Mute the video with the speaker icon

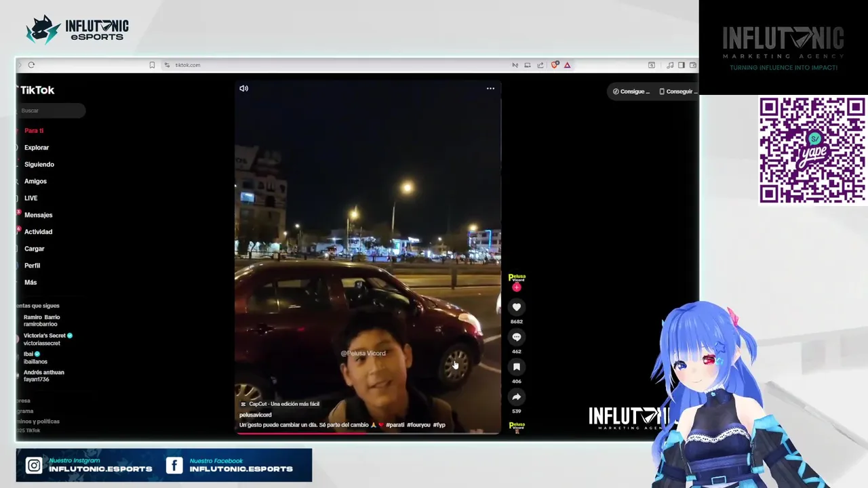tap(243, 88)
